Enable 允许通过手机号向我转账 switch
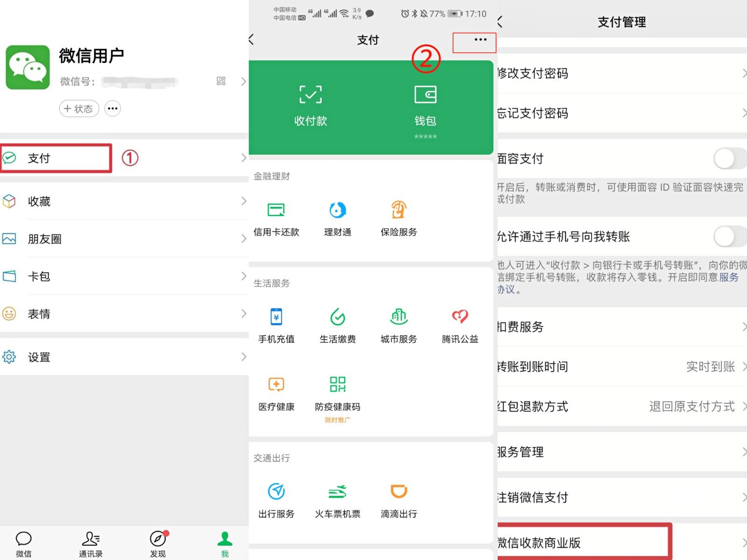Viewport: 747px width, 560px height. (730, 237)
